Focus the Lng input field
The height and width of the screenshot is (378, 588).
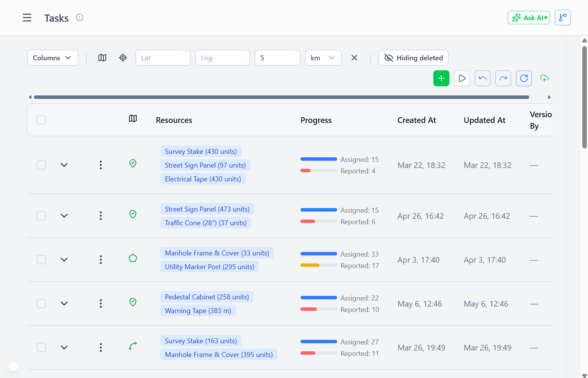pyautogui.click(x=223, y=58)
